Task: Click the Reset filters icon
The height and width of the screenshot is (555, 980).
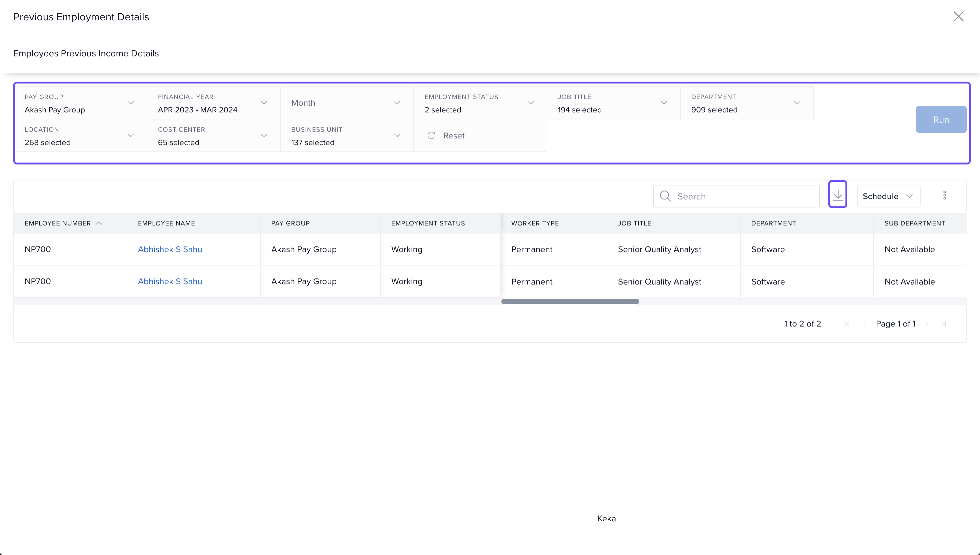Action: click(x=431, y=136)
